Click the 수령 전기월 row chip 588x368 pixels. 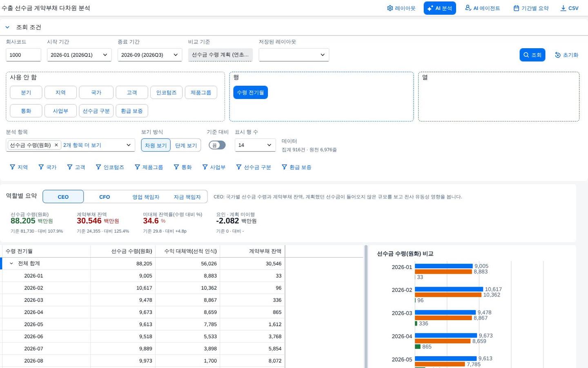[250, 92]
